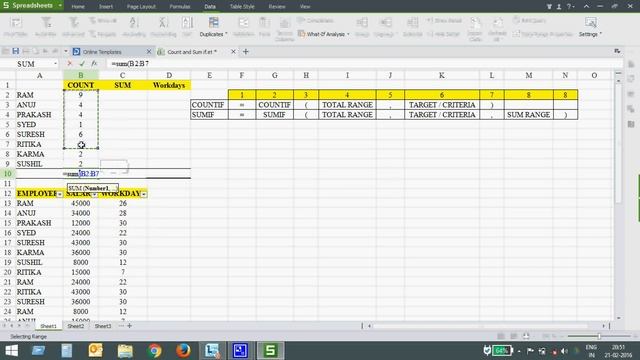Click the Duplicates highlight icon
Image resolution: width=640 pixels, height=360 pixels.
[213, 22]
